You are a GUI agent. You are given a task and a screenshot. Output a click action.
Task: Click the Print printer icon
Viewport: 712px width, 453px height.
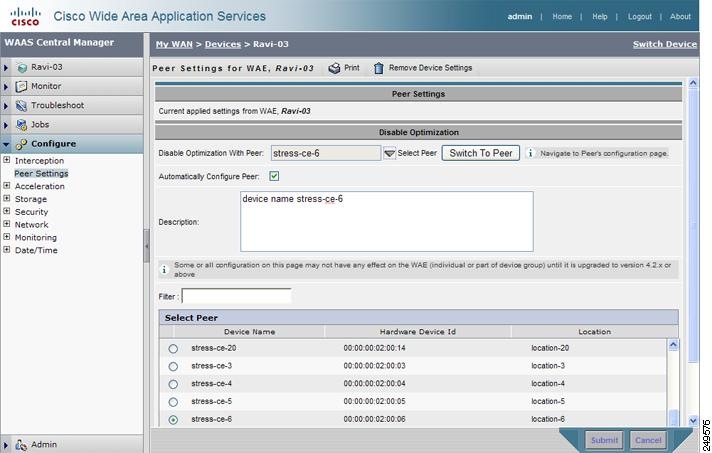[x=334, y=68]
